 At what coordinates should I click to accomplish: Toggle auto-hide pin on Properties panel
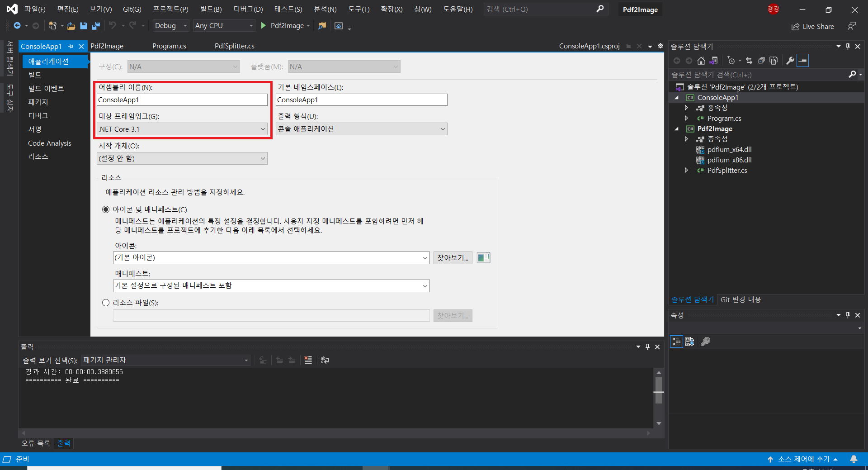pyautogui.click(x=848, y=315)
